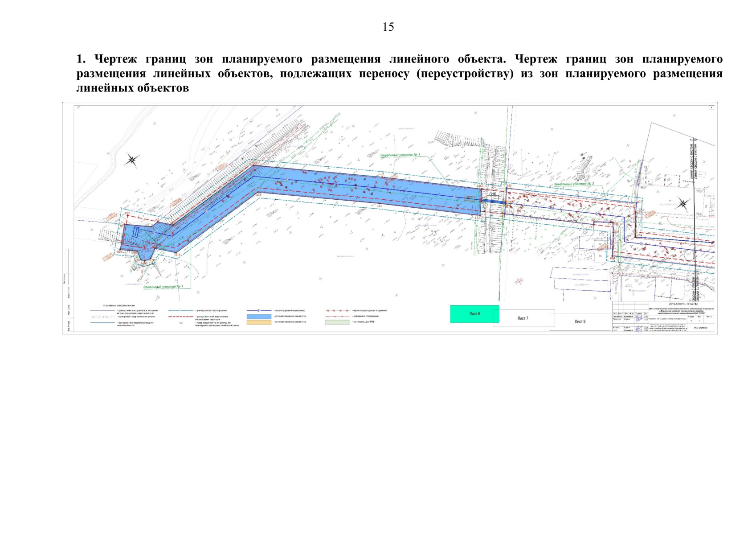Select the highlighted Лист 6 sheet box
The height and width of the screenshot is (535, 756).
474,314
